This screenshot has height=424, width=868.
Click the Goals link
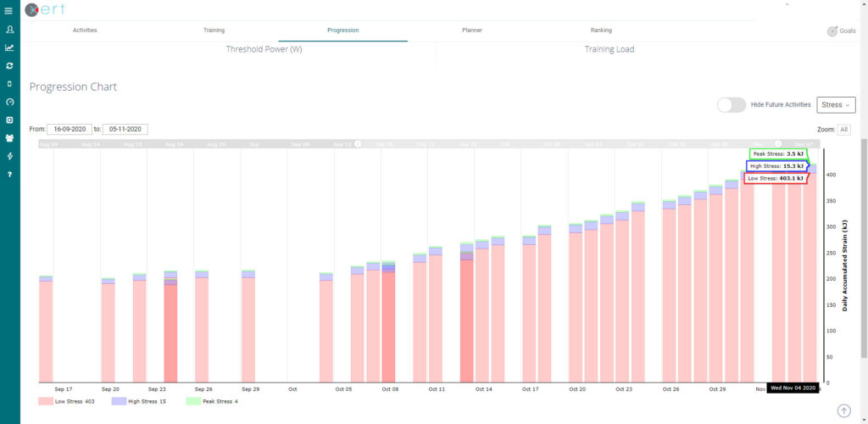pyautogui.click(x=841, y=31)
